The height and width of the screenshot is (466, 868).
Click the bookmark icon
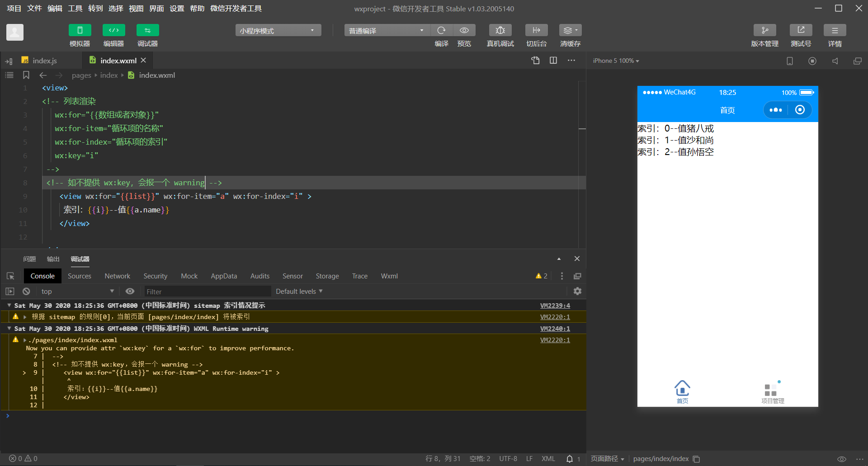click(26, 75)
